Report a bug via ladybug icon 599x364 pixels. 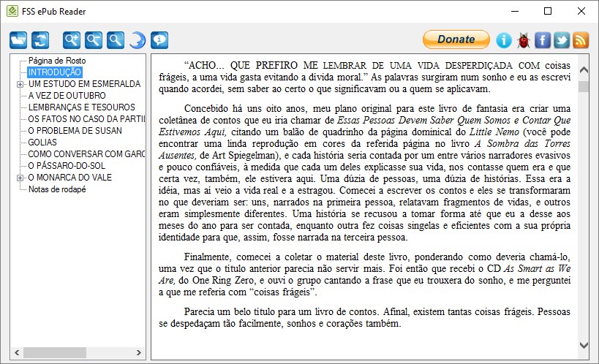point(524,40)
